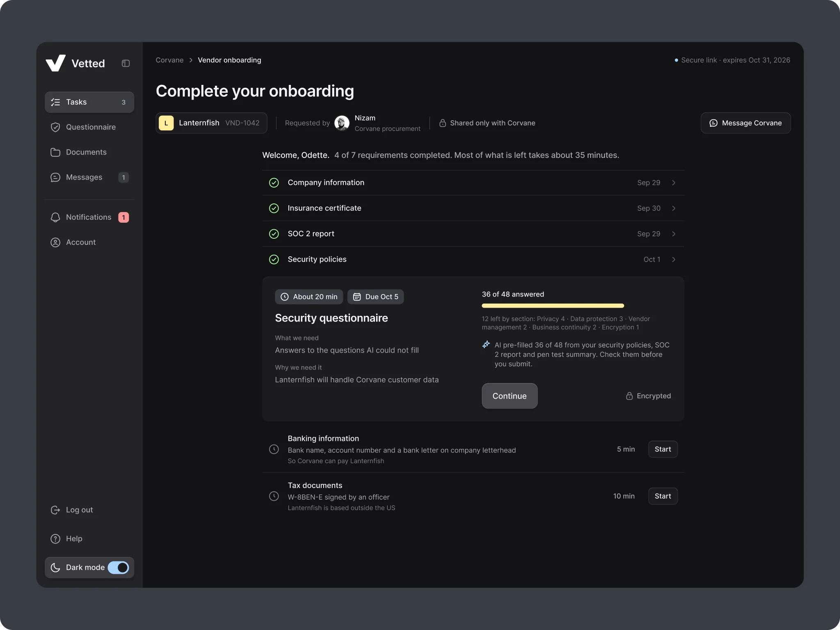Click the yellow questionnaire progress bar
Image resolution: width=840 pixels, height=630 pixels.
553,306
